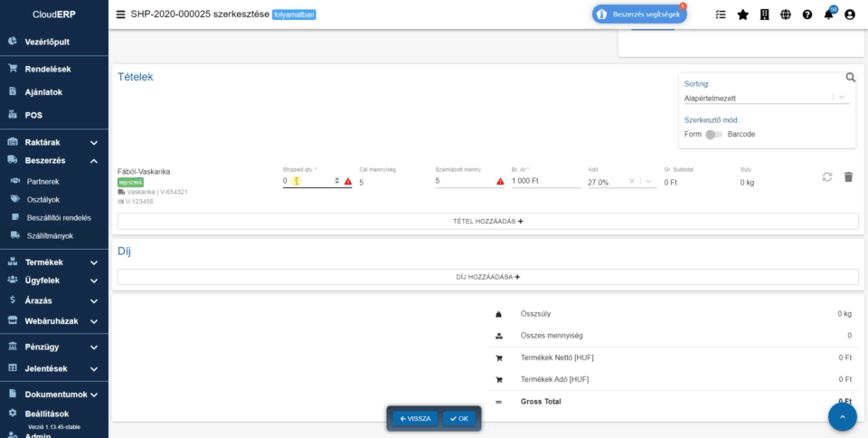Open the Sorting dropdown Alapértelmezett
This screenshot has height=438, width=868.
[x=765, y=97]
